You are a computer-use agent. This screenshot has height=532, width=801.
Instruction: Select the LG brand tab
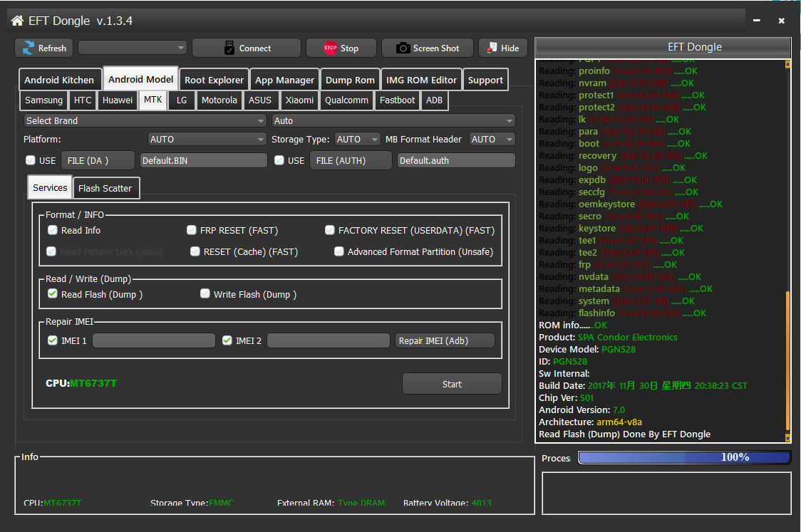click(182, 100)
